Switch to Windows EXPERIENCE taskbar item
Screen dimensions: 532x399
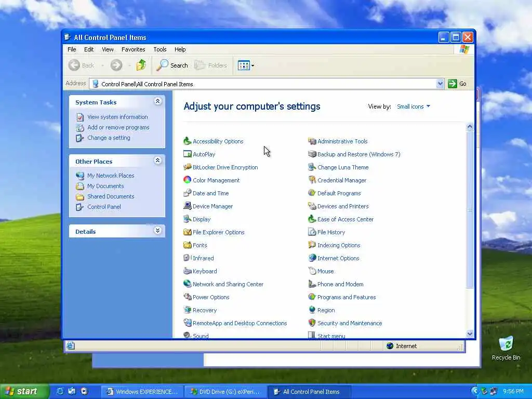click(142, 392)
